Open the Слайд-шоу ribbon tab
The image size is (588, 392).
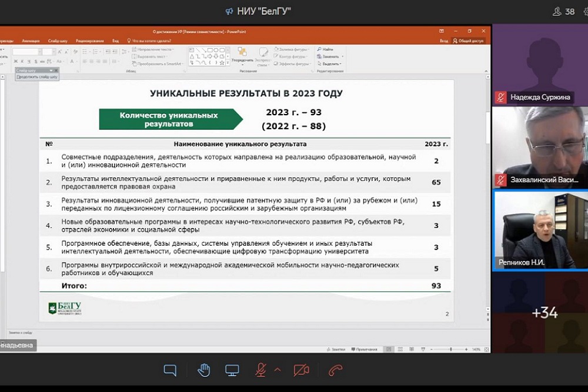(57, 41)
